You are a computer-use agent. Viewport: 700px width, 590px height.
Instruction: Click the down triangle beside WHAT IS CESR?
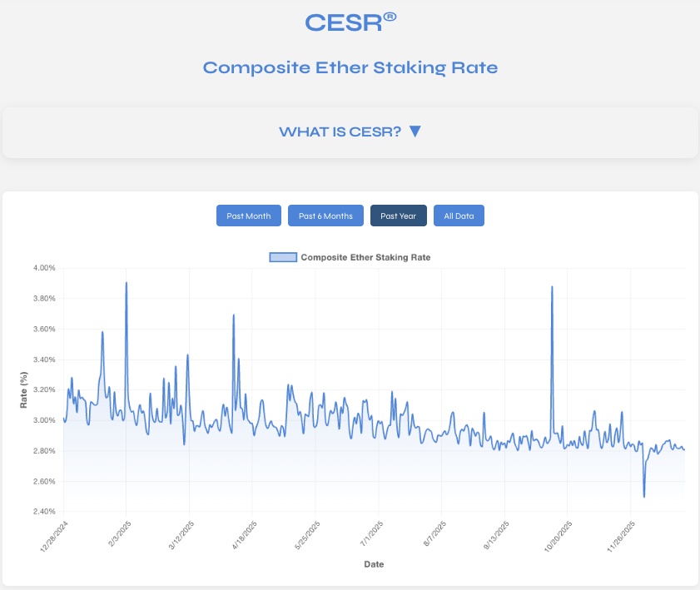pyautogui.click(x=415, y=131)
